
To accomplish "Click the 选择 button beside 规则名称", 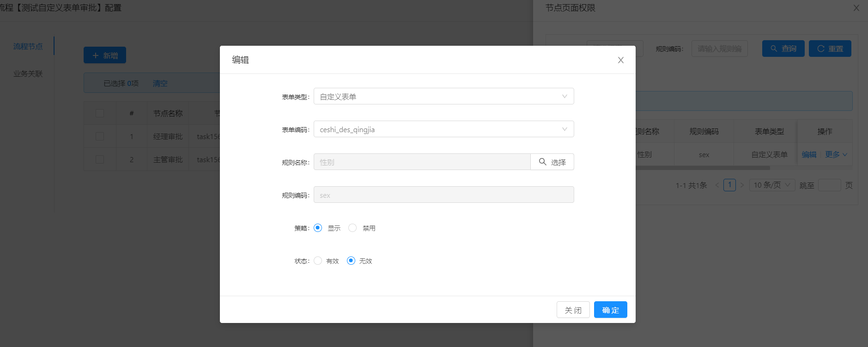I will click(x=552, y=162).
